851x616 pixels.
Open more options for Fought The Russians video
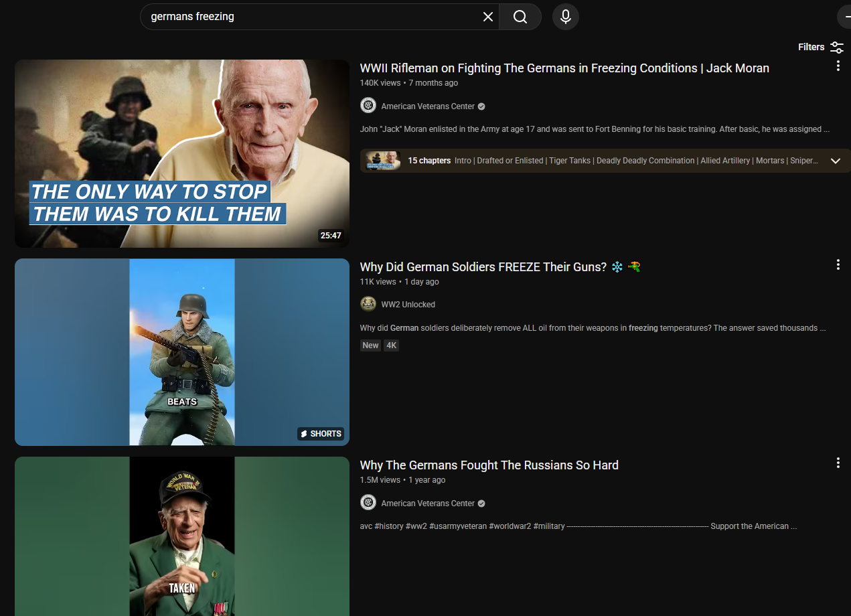pos(838,463)
